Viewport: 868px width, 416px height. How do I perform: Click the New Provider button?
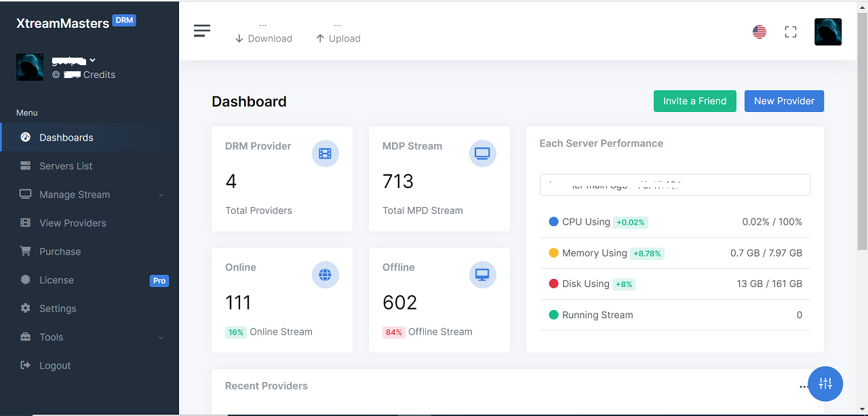click(784, 101)
